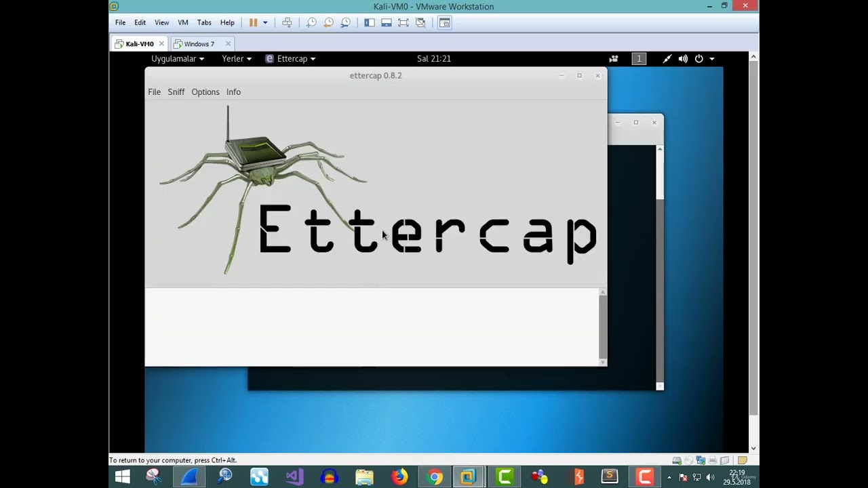
Task: Click the Unity mode toolbar icon
Action: tap(420, 22)
